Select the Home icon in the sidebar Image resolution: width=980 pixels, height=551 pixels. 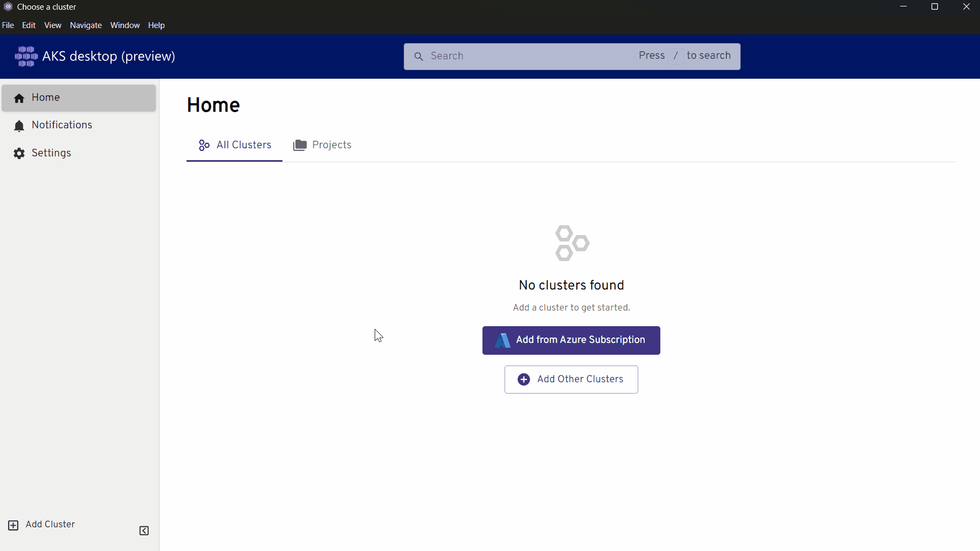[19, 98]
